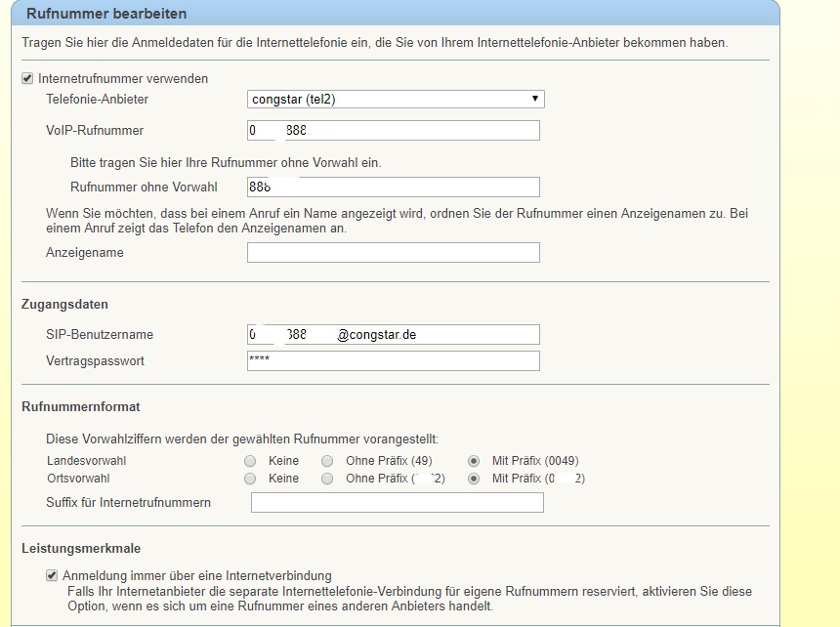Click the 'Rufnummer bearbeiten' panel header
This screenshot has width=840, height=627.
click(105, 14)
